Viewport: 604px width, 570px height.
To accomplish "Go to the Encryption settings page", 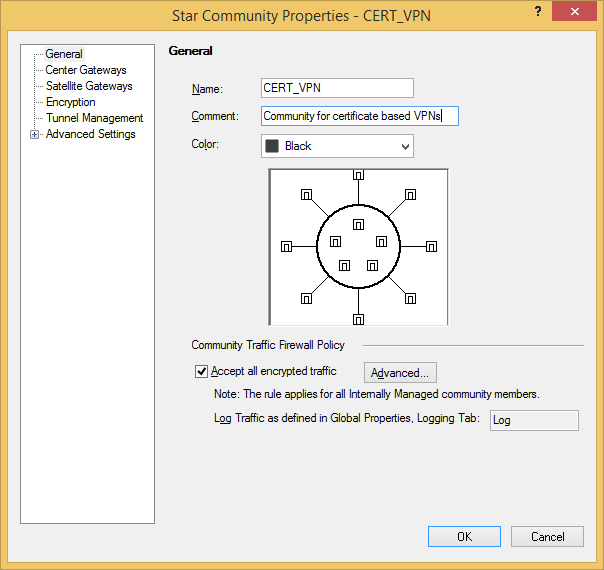I will point(70,102).
